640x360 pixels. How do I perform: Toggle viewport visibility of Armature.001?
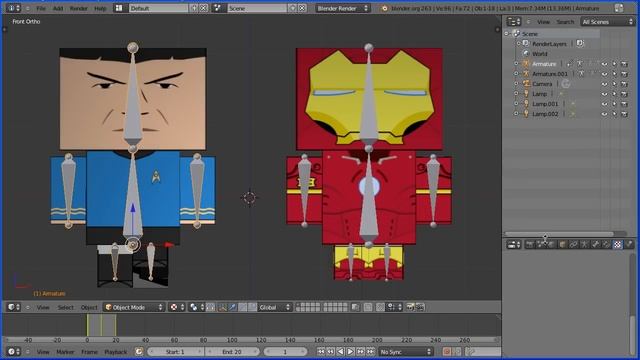point(604,74)
